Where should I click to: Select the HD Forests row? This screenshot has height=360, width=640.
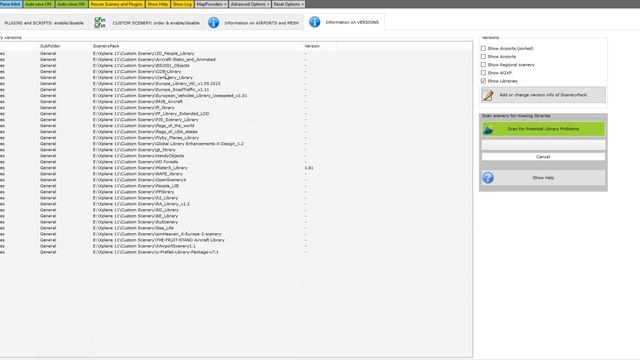[236, 162]
